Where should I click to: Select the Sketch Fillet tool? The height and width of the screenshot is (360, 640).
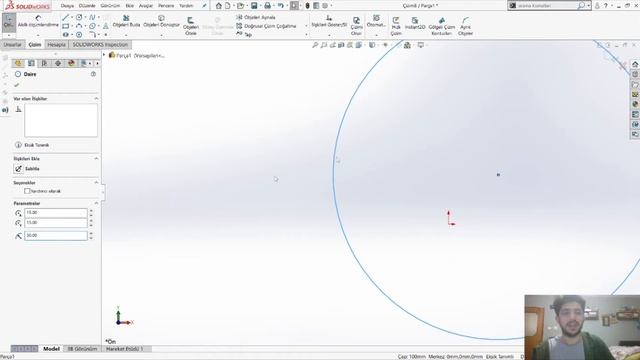(92, 35)
